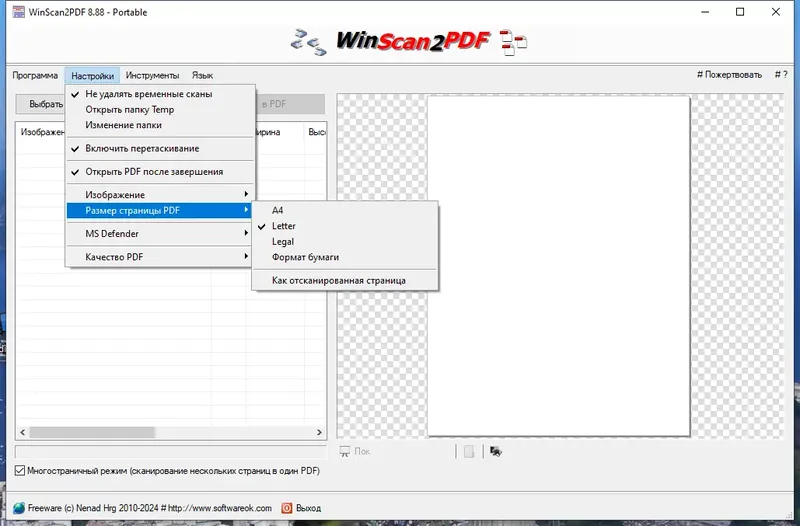Image resolution: width=800 pixels, height=526 pixels.
Task: Choose Как отсканированная страница option
Action: click(345, 281)
